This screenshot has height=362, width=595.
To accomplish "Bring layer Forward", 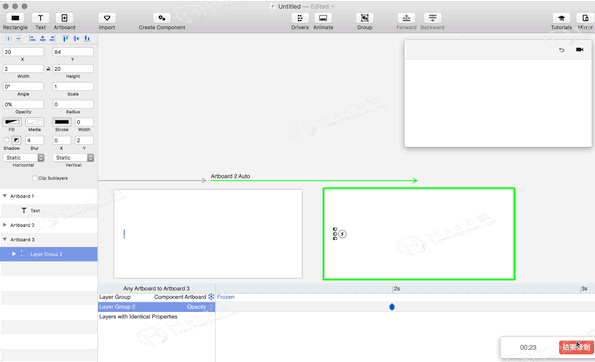I will point(406,18).
